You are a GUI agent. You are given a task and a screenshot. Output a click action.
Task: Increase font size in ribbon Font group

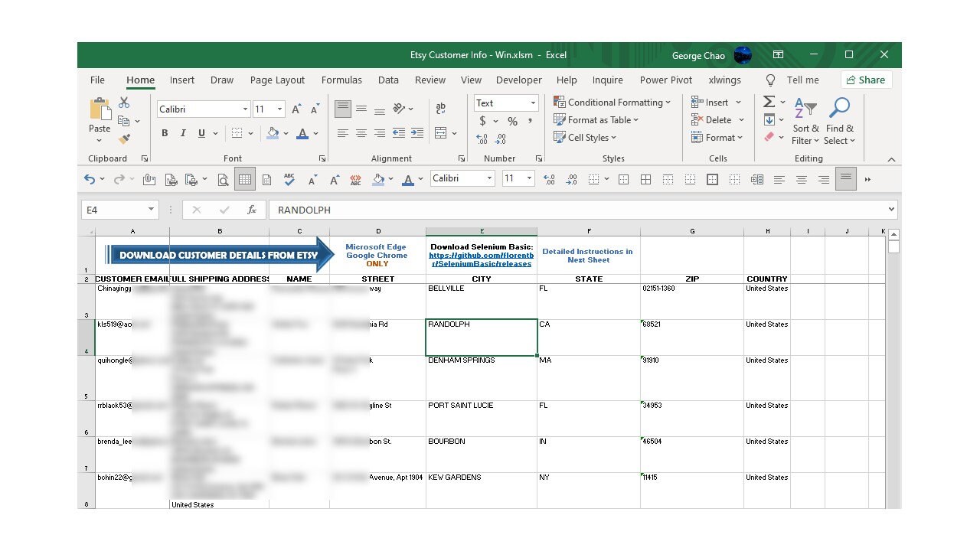(x=296, y=109)
